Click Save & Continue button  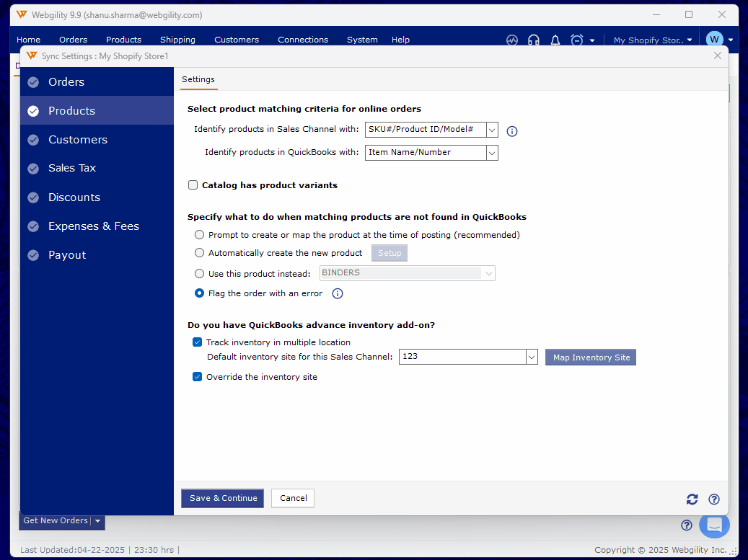click(x=222, y=498)
